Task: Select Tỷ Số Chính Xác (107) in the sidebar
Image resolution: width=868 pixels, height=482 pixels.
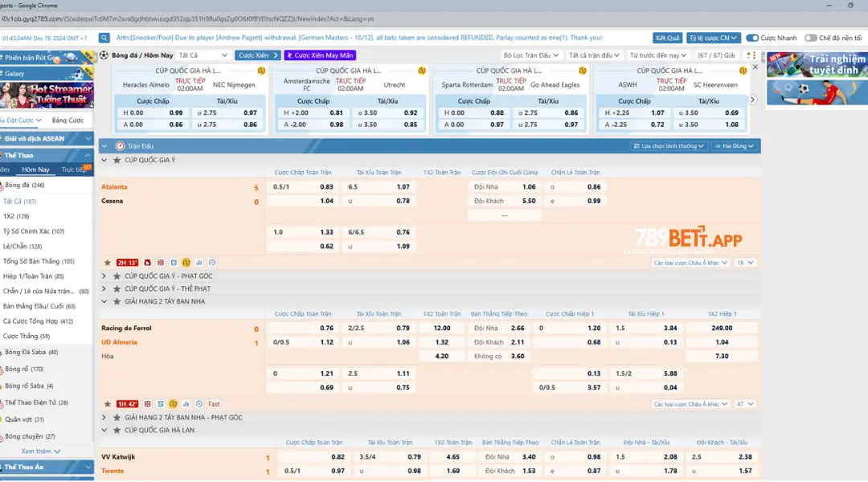Action: [33, 231]
